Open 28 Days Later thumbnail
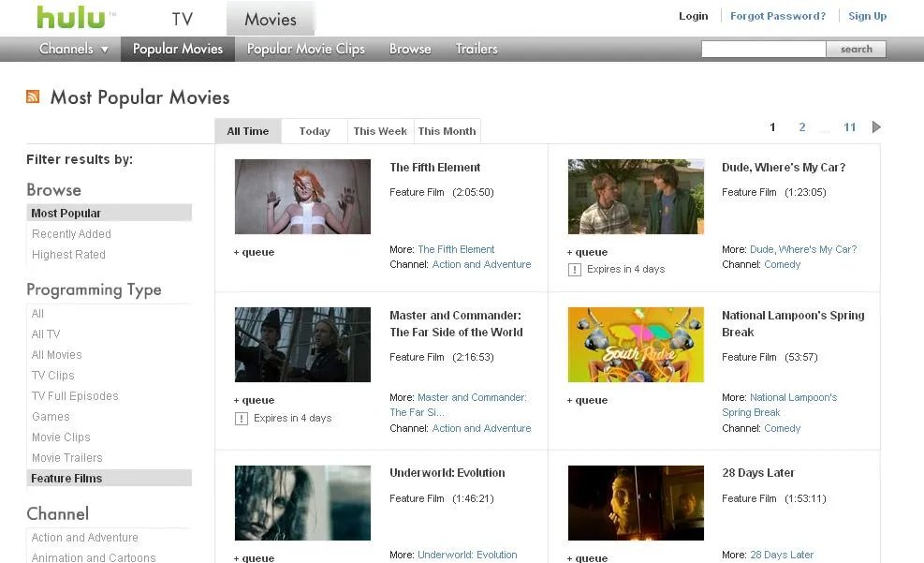Viewport: 924px width, 563px height. tap(636, 503)
